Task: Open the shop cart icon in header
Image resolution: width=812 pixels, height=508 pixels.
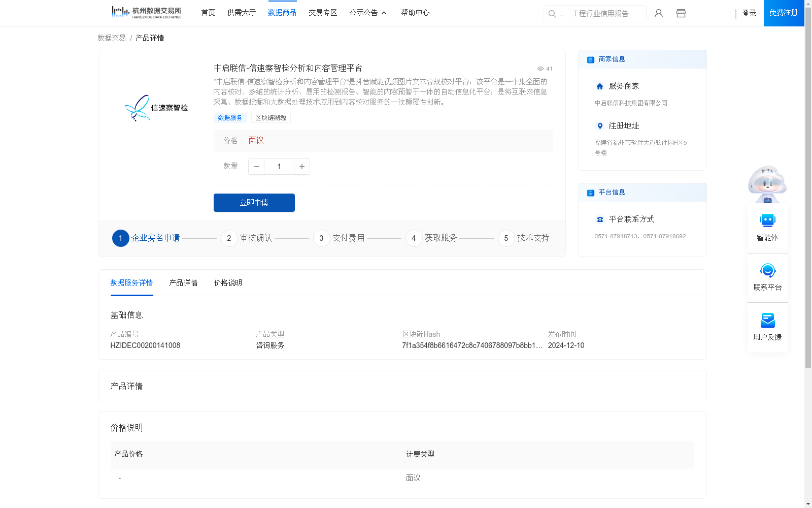Action: [681, 13]
